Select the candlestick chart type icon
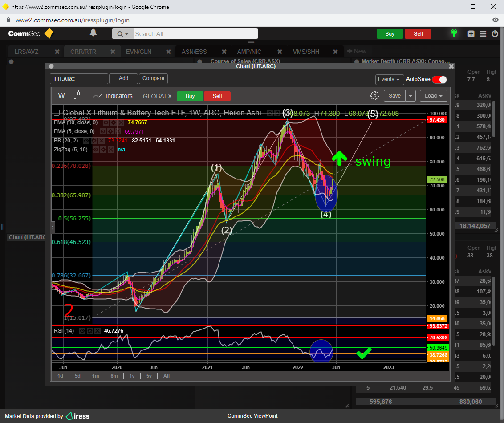Screen dimensions: 504x423 pos(77,95)
